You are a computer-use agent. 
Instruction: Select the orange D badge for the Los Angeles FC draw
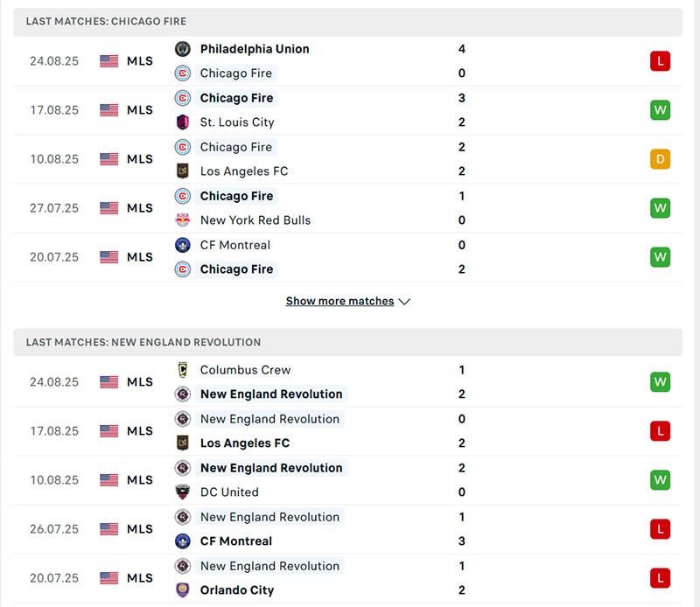(x=660, y=159)
